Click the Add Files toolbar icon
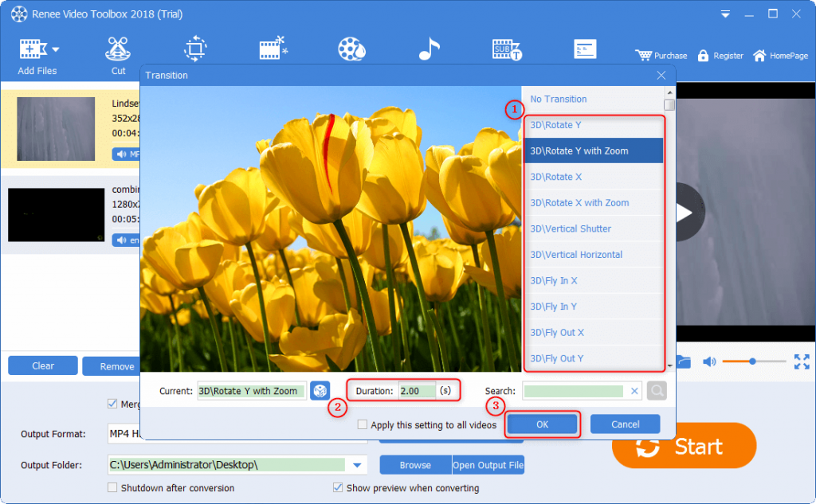816x504 pixels. tap(31, 50)
